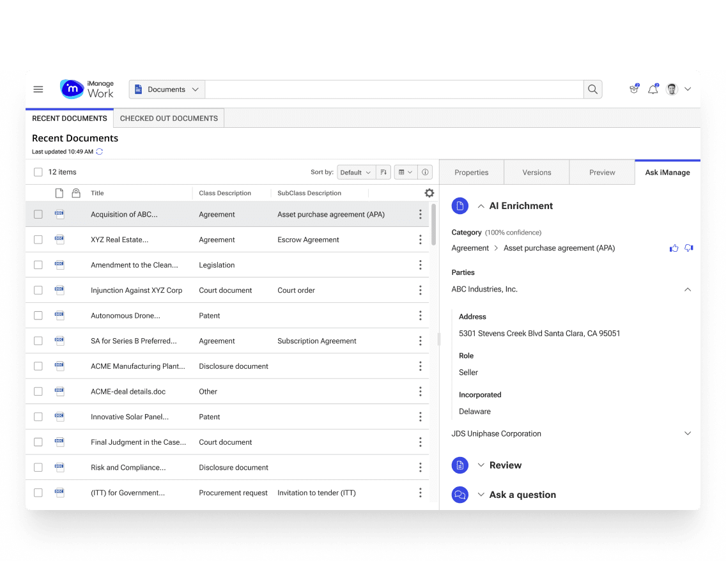This screenshot has height=588, width=726.
Task: Switch to the Checked Out Documents tab
Action: pos(168,118)
